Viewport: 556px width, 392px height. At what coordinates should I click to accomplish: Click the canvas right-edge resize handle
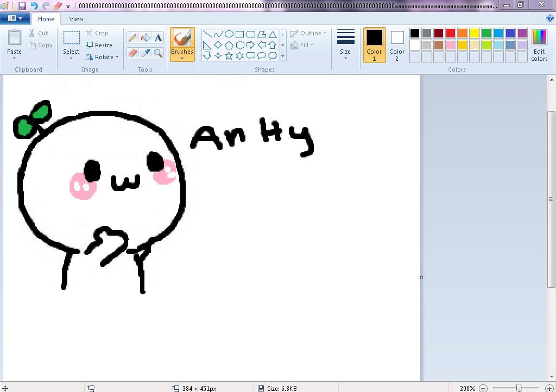(421, 277)
